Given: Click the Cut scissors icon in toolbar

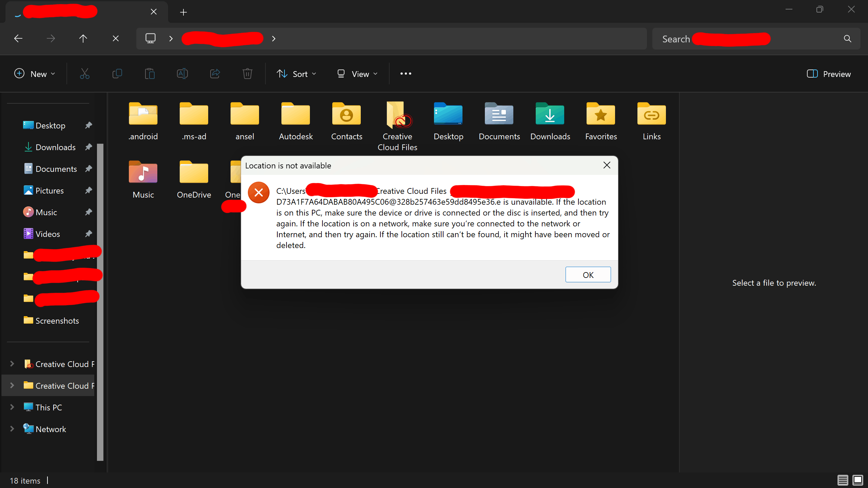Looking at the screenshot, I should pyautogui.click(x=84, y=74).
